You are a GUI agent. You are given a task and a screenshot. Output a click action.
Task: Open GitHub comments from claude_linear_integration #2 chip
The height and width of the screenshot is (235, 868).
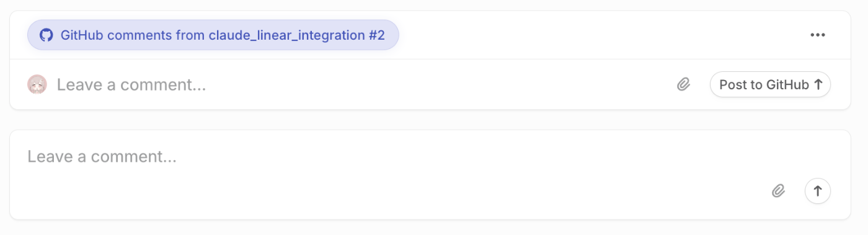click(213, 35)
